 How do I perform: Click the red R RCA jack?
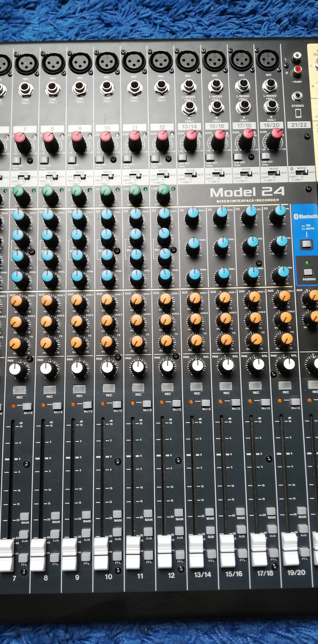297,70
